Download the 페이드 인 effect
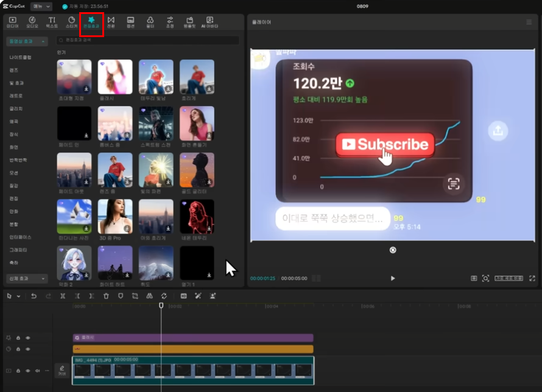Viewport: 542px width, 392px height. point(86,135)
